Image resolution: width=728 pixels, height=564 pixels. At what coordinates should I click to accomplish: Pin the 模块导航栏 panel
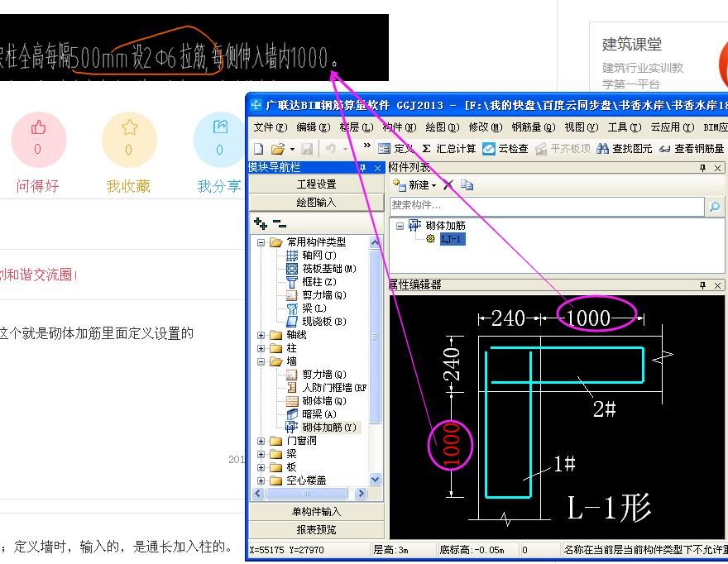pyautogui.click(x=362, y=166)
